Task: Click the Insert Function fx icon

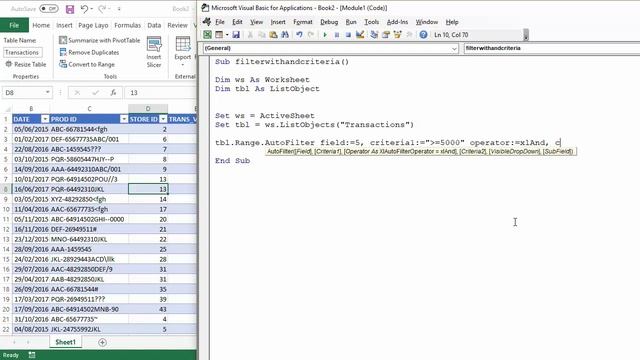Action: point(113,93)
